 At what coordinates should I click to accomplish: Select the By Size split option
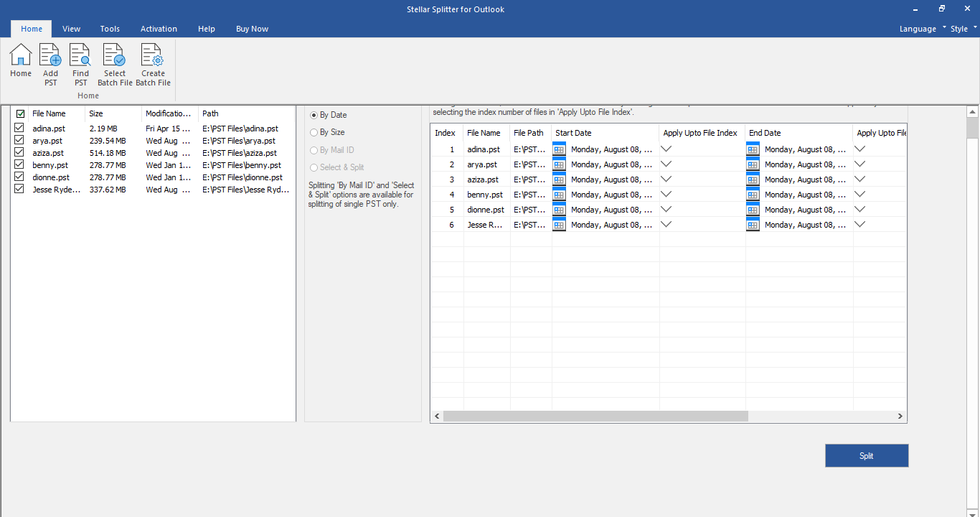(x=327, y=132)
